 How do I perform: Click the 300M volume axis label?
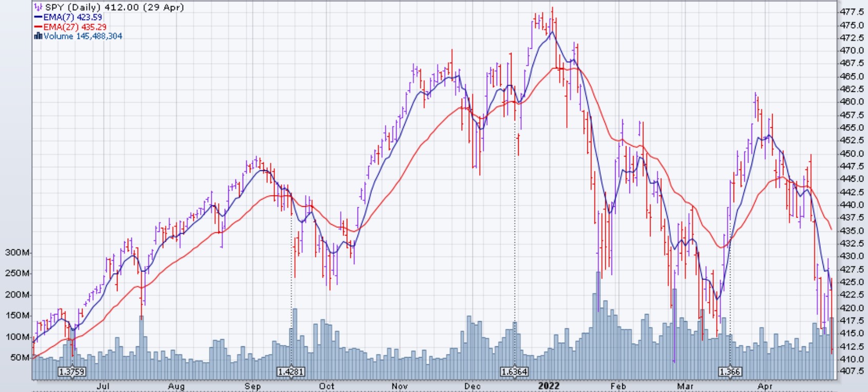tap(17, 252)
